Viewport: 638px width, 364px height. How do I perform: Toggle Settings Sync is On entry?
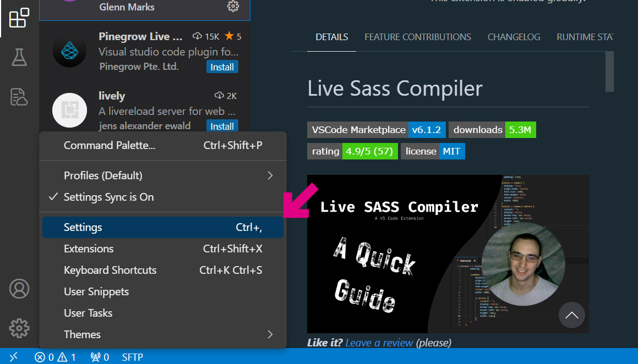click(163, 197)
